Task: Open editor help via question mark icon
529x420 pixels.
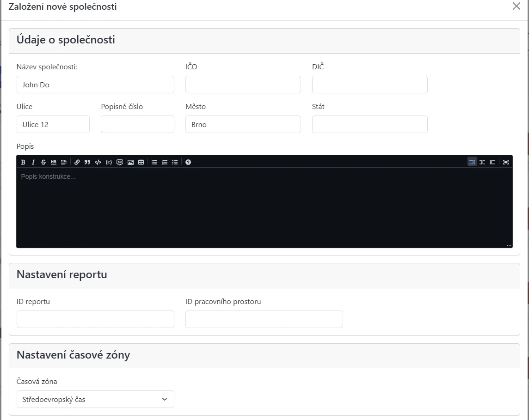Action: click(x=188, y=162)
